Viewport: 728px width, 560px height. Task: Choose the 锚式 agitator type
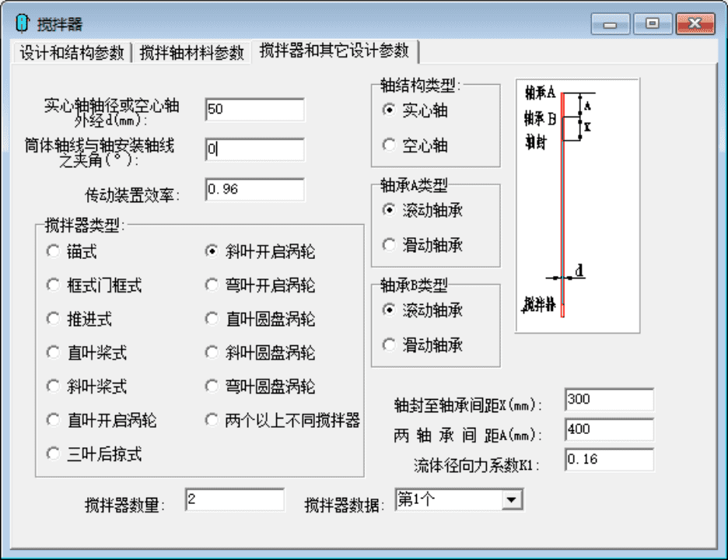tap(52, 250)
